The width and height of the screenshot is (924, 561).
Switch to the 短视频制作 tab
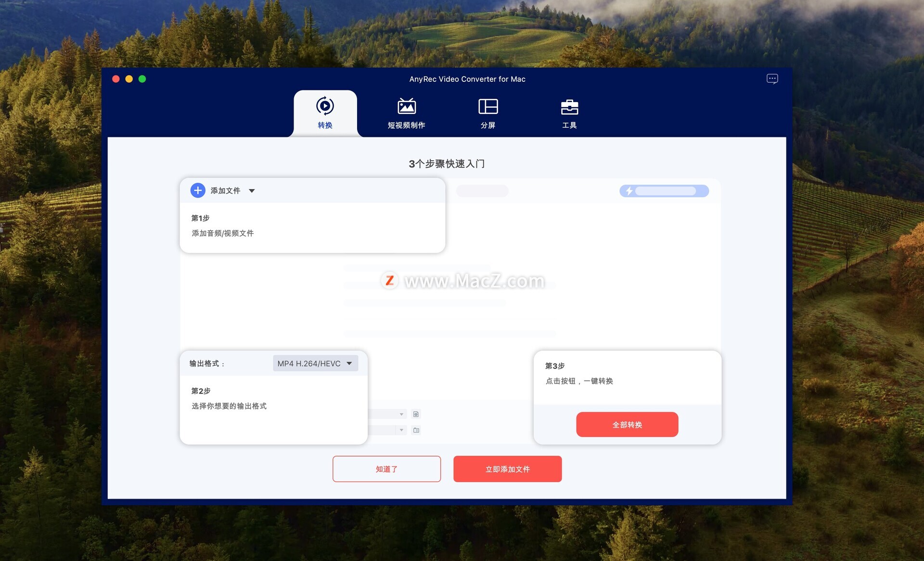click(x=407, y=114)
